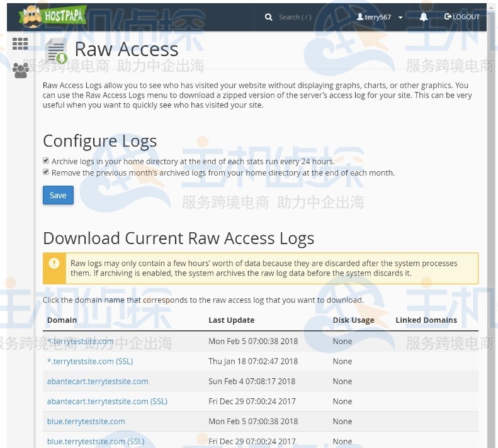
Task: Click the Configure Logs heading
Action: tap(99, 142)
